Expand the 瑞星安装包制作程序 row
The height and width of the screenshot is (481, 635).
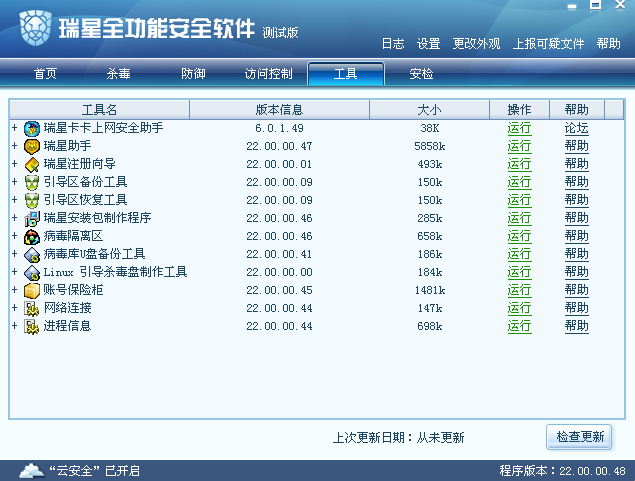pyautogui.click(x=15, y=218)
